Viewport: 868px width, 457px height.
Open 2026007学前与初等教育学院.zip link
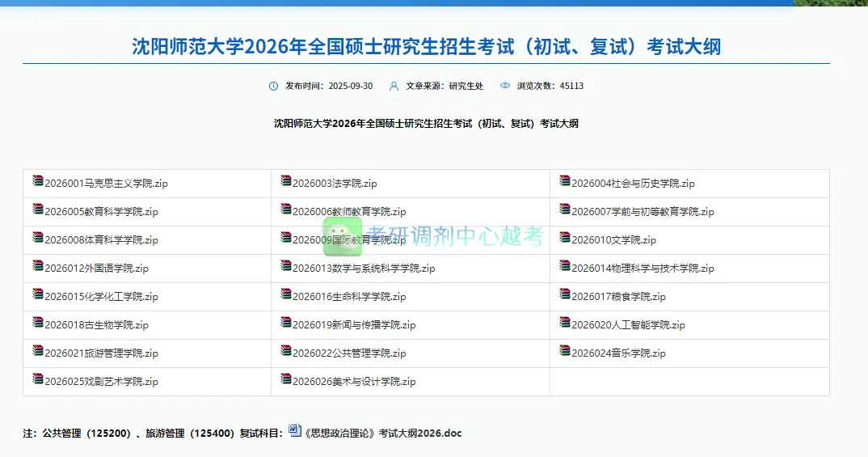pos(643,212)
